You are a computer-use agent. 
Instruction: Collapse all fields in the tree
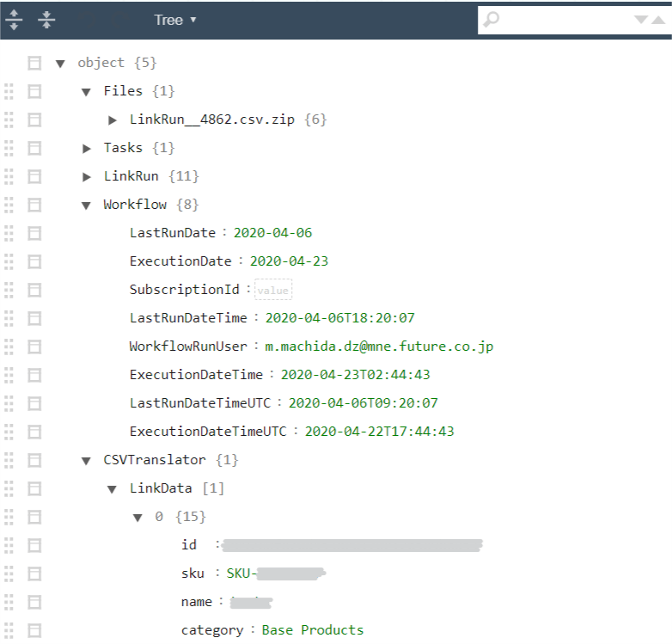(x=46, y=20)
